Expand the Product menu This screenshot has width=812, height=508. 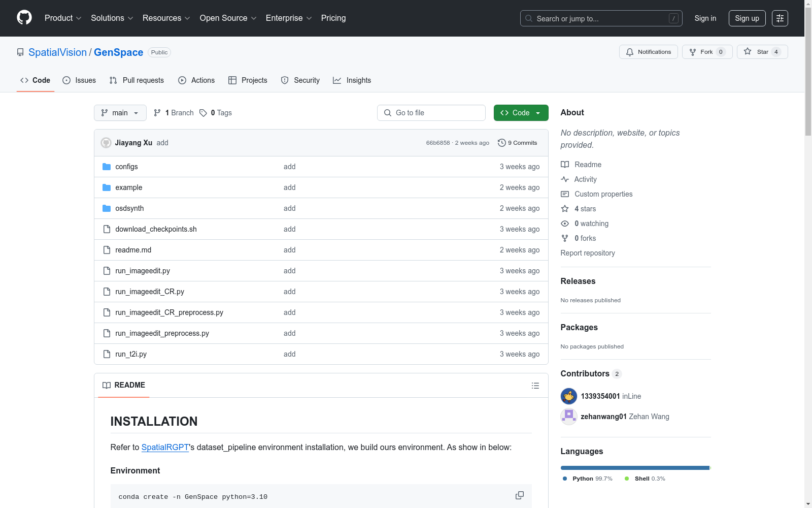coord(63,18)
